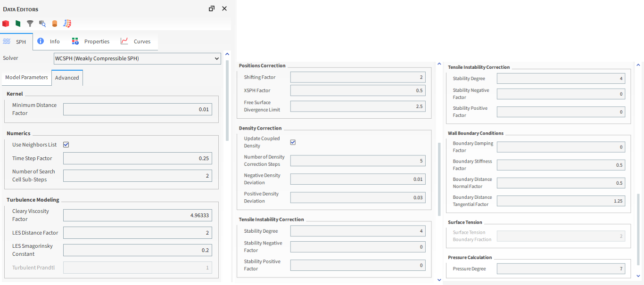Open the Model Parameters tab
The height and width of the screenshot is (285, 644).
26,77
